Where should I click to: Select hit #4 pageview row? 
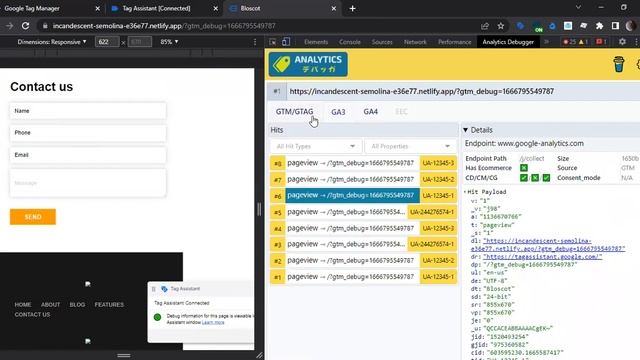363,228
